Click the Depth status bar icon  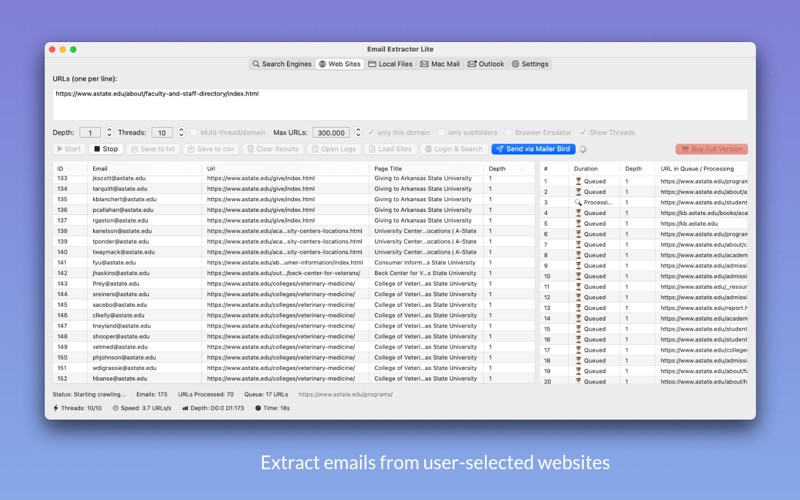(x=185, y=408)
